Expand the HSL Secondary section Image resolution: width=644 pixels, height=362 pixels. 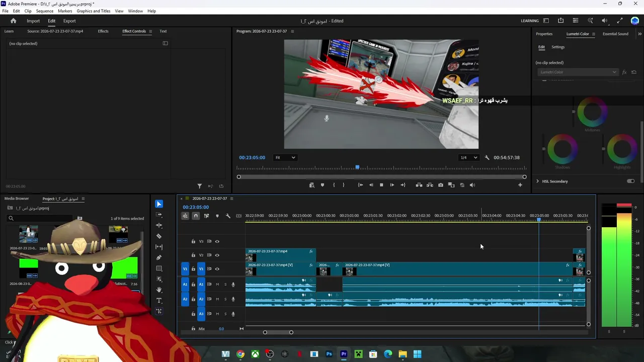click(537, 181)
